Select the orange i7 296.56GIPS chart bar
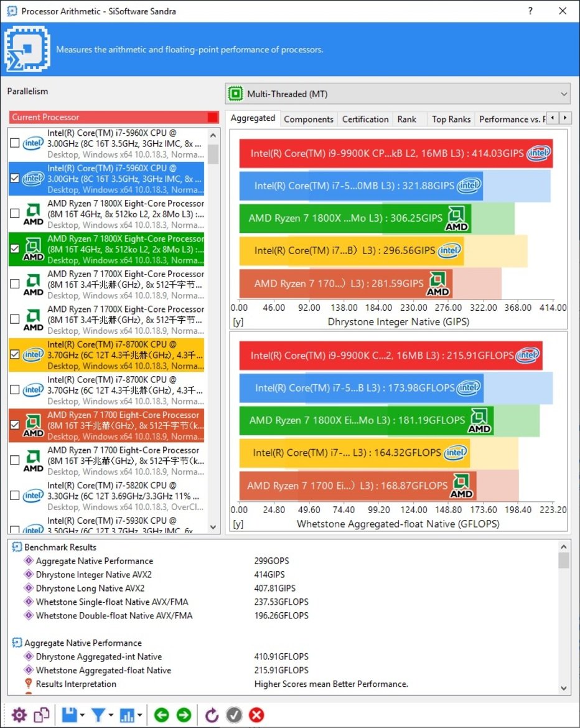Image resolution: width=580 pixels, height=728 pixels. pos(351,251)
